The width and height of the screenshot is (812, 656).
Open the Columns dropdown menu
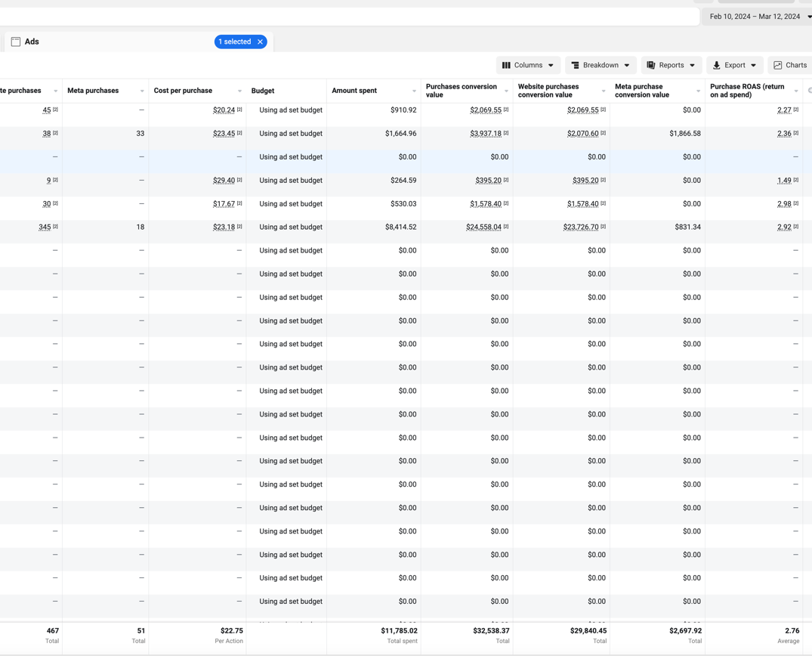coord(528,65)
